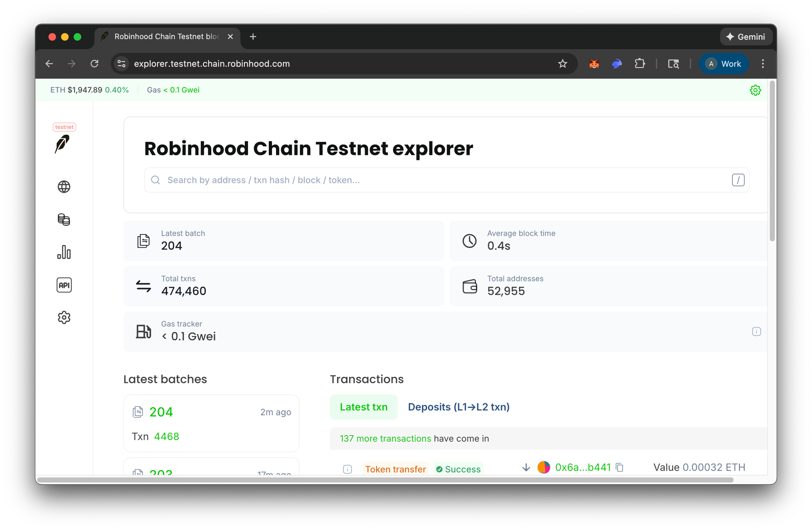The image size is (812, 531).
Task: Focus the search by address input field
Action: tap(447, 180)
